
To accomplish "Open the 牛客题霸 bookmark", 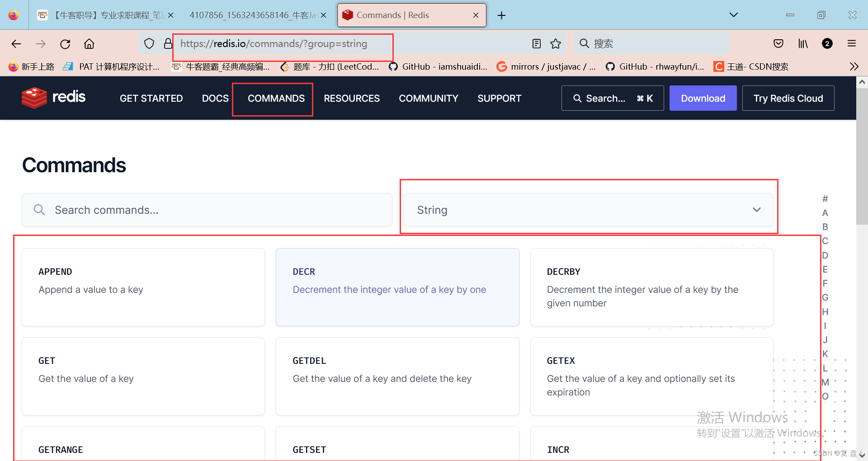I will point(220,66).
